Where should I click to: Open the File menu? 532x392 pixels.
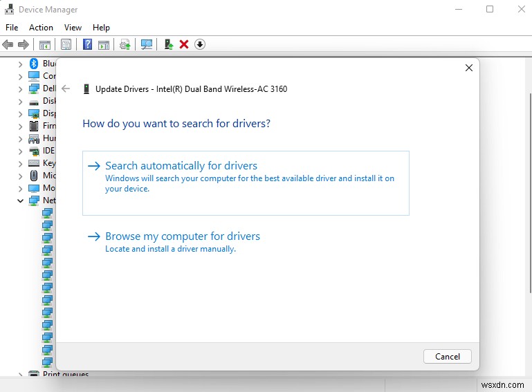[12, 28]
